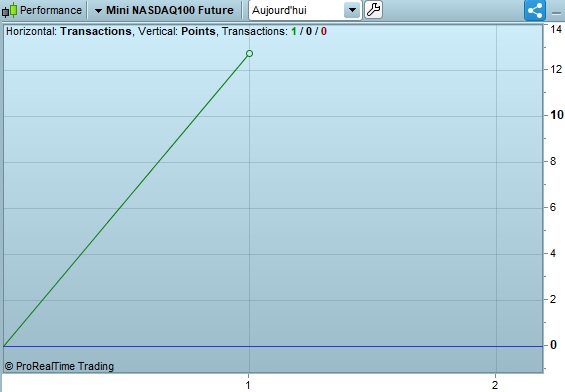Click the red losing transactions count 0

pyautogui.click(x=324, y=31)
